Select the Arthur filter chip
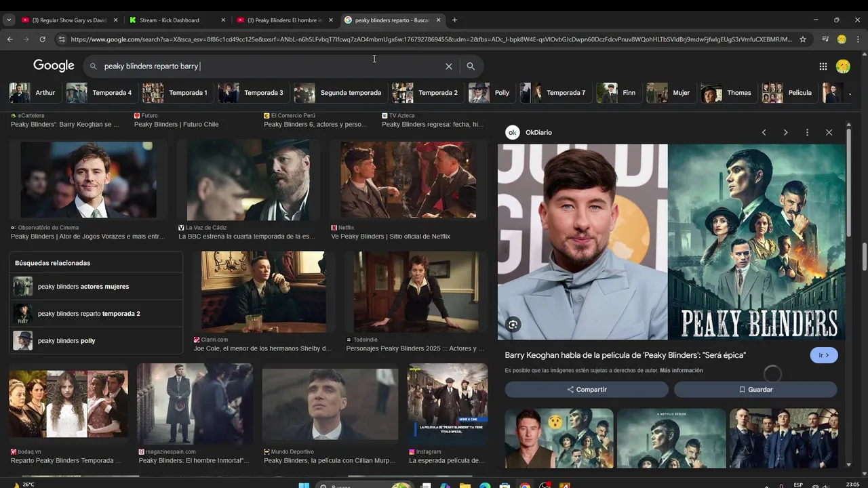This screenshot has height=488, width=868. point(33,93)
